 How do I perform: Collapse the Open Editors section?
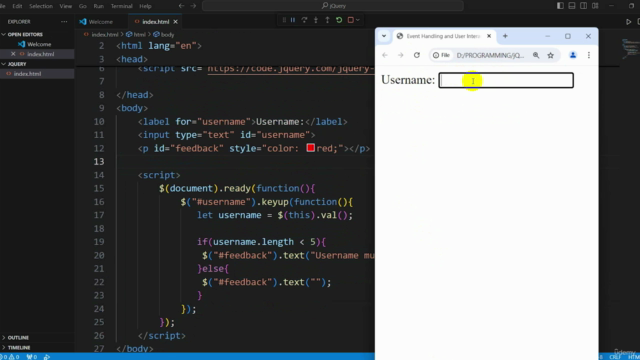[25, 34]
